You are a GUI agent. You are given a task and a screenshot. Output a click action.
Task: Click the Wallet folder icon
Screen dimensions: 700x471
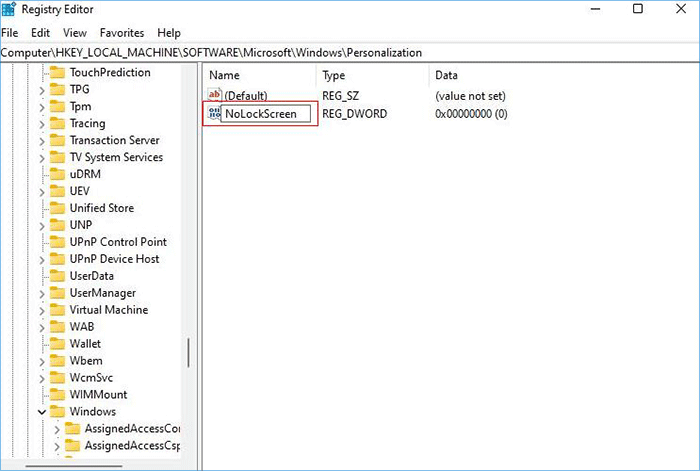coord(57,344)
